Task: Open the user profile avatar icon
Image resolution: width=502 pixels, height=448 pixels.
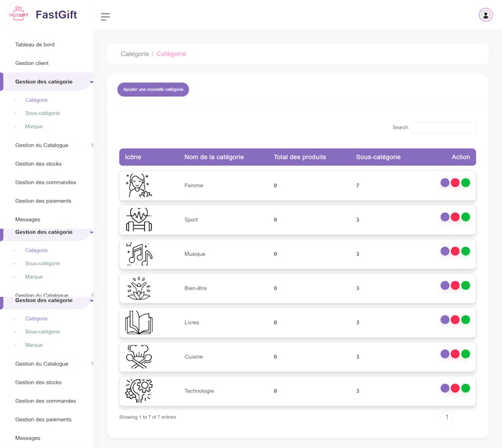Action: coord(486,15)
